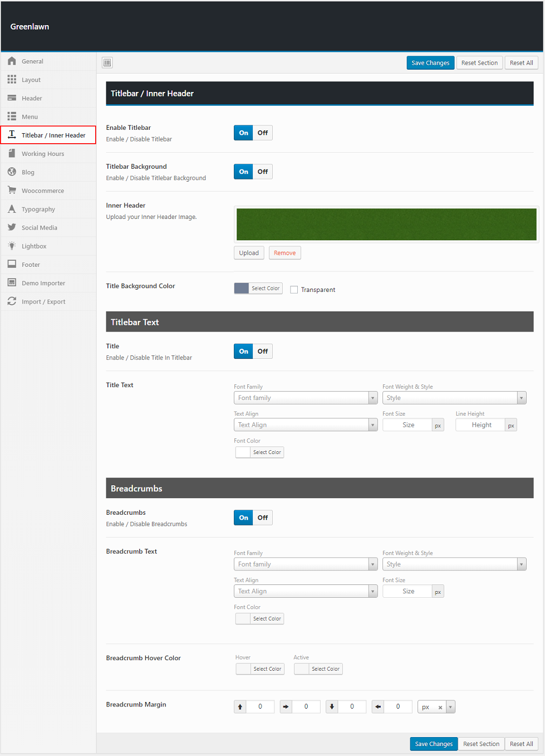545x756 pixels.
Task: Check the Transparent checkbox
Action: tap(294, 290)
